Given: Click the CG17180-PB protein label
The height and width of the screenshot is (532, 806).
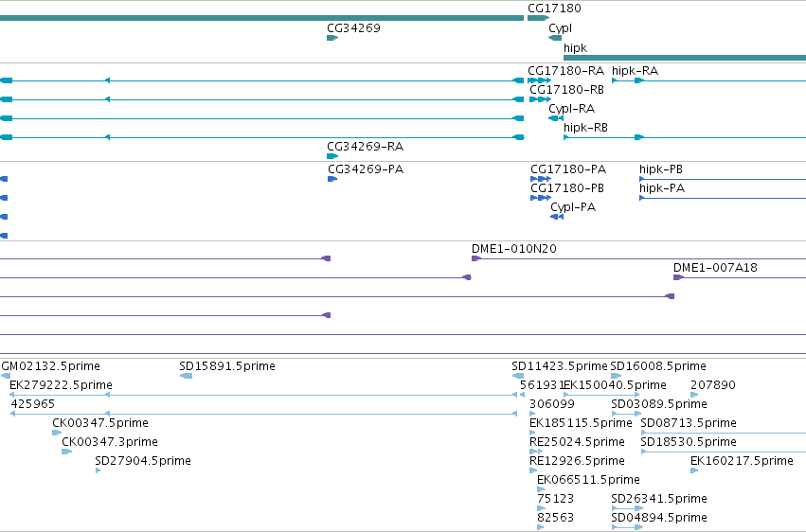Looking at the screenshot, I should point(567,188).
